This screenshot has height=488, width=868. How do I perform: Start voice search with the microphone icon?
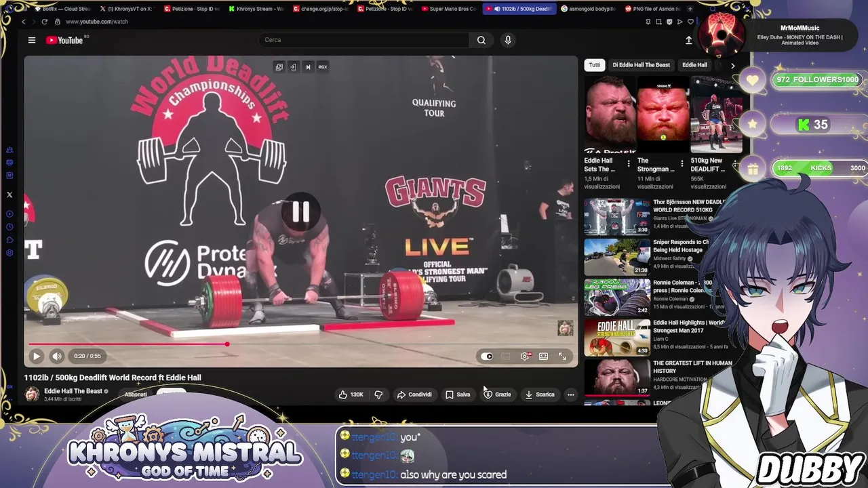507,40
